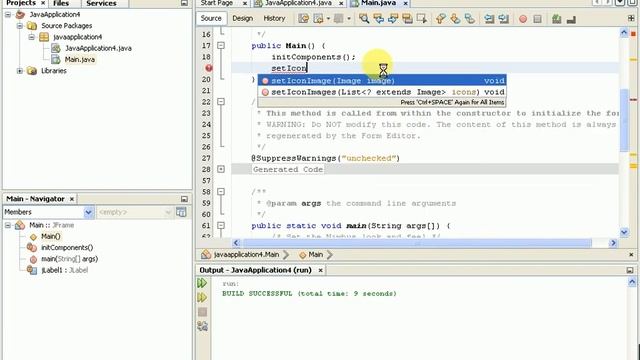The width and height of the screenshot is (640, 360).
Task: Switch to Start Page editor tab
Action: click(x=217, y=3)
